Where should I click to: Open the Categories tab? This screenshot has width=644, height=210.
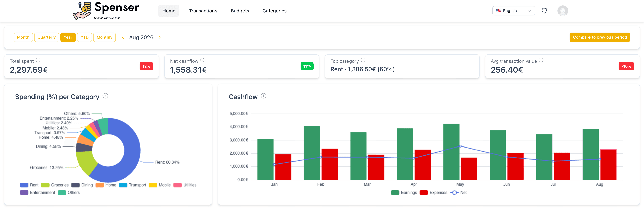pyautogui.click(x=275, y=11)
